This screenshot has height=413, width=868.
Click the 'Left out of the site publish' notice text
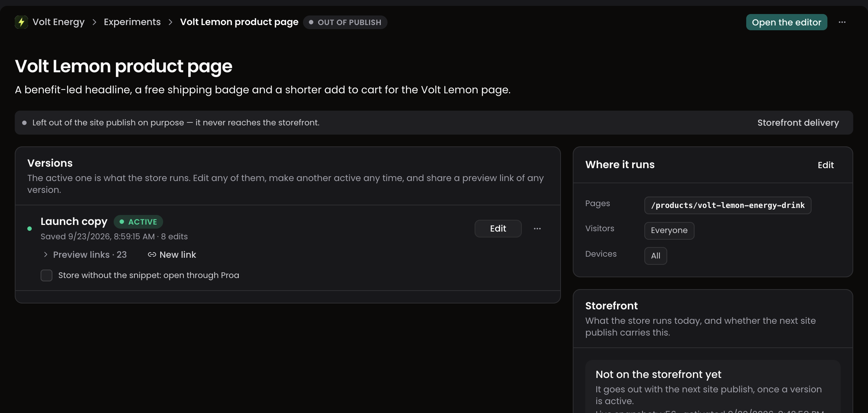coord(176,123)
